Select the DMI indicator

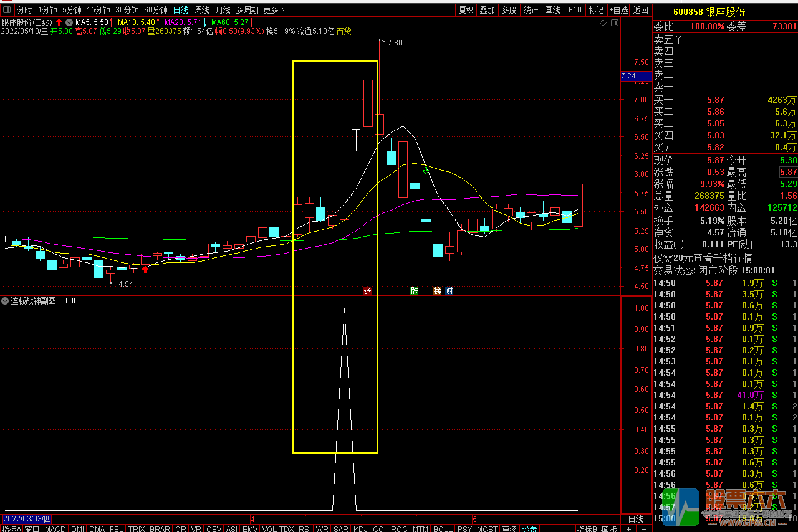click(x=77, y=528)
